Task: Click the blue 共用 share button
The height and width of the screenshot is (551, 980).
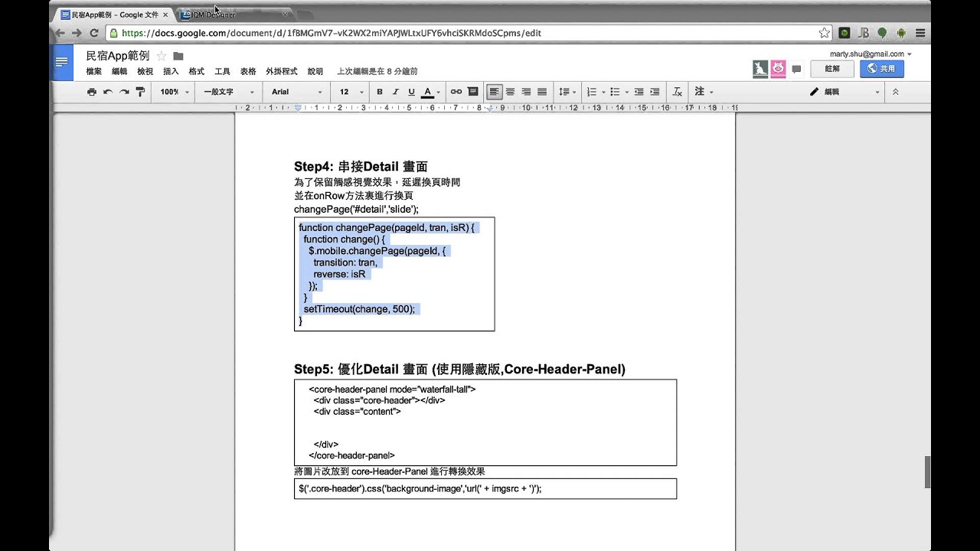Action: tap(881, 69)
